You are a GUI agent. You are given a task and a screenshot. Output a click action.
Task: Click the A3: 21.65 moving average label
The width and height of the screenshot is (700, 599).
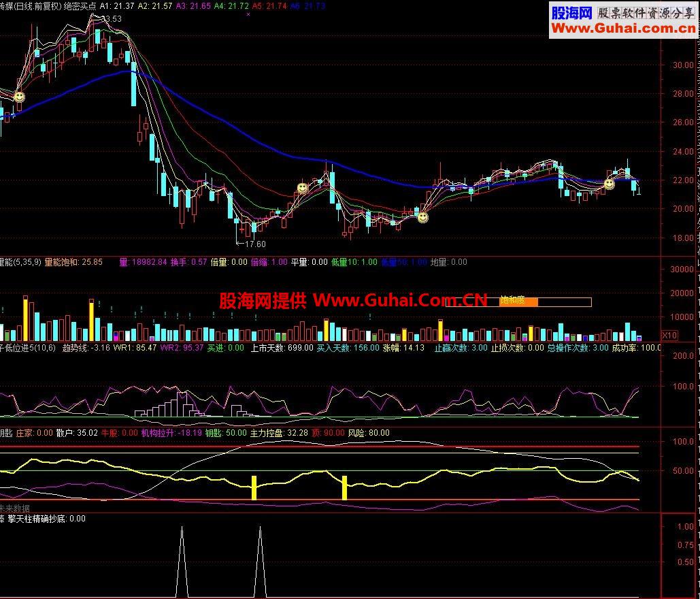(193, 6)
